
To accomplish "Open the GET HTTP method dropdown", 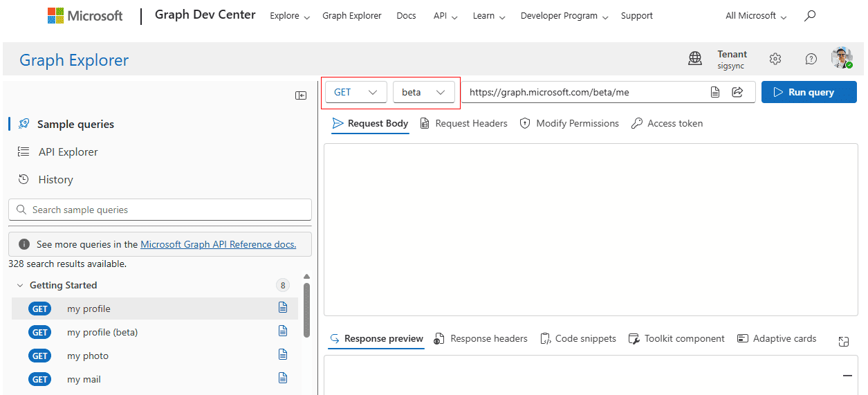I will (x=355, y=92).
